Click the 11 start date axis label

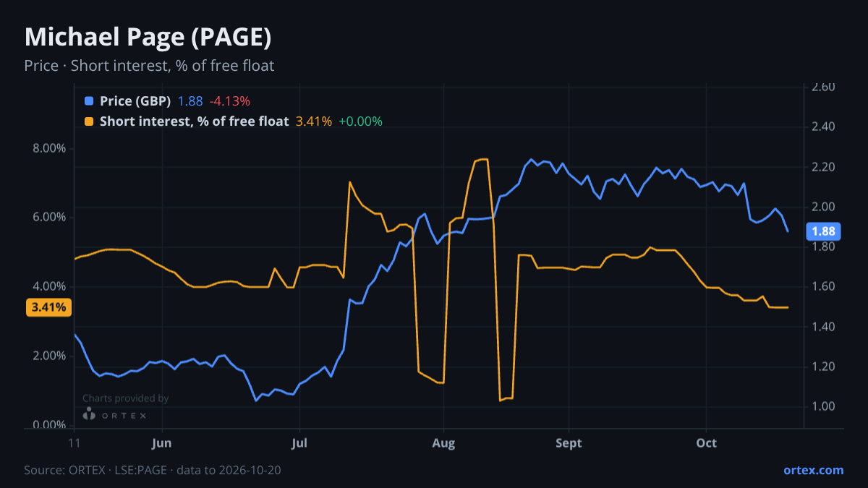coord(74,443)
